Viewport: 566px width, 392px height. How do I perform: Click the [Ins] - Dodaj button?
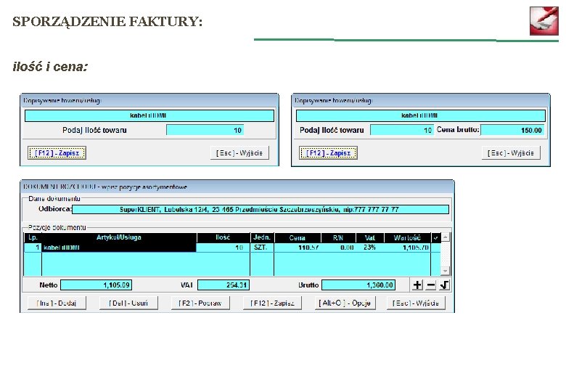coord(57,303)
